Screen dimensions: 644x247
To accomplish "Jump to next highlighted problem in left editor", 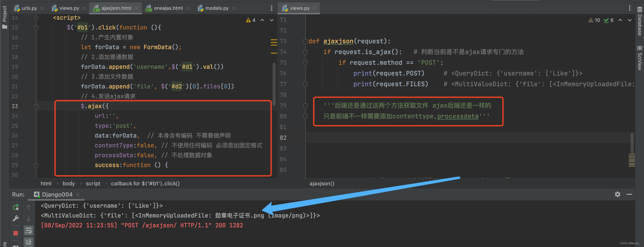I will point(271,20).
